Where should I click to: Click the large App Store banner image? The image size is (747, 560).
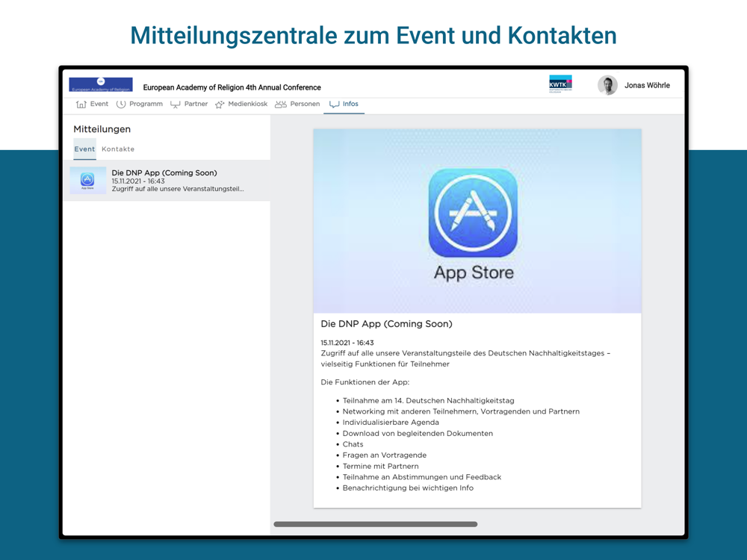(x=477, y=221)
